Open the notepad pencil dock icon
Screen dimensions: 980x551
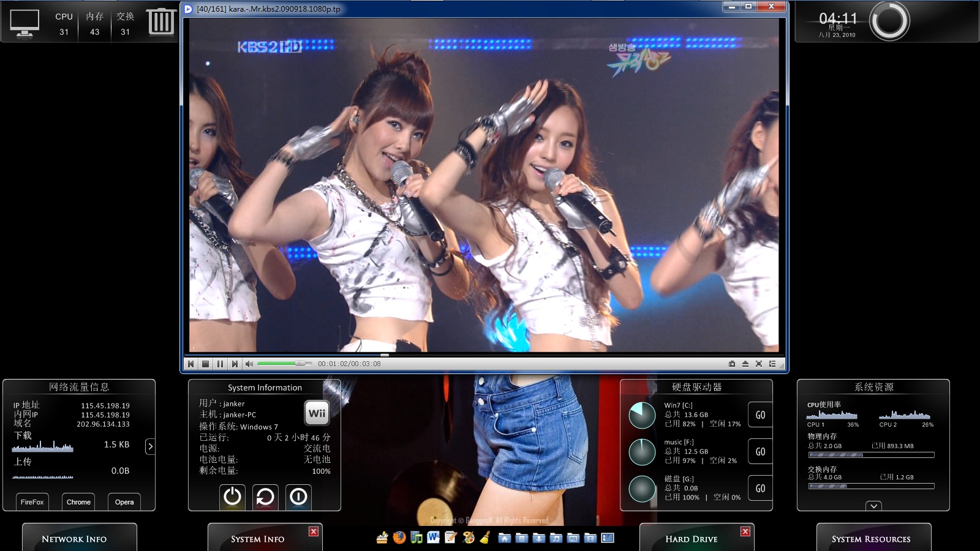[x=451, y=538]
